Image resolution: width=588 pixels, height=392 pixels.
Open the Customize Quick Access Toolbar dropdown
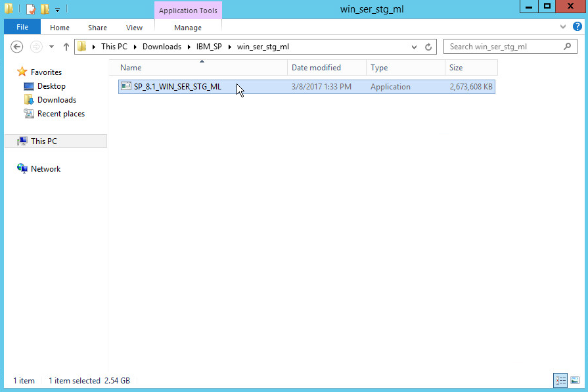(57, 10)
